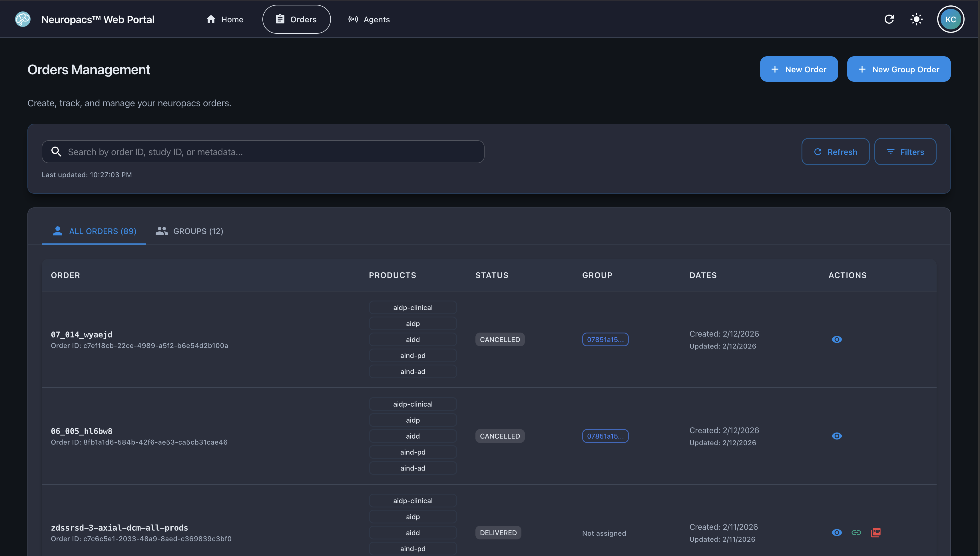This screenshot has width=980, height=556.
Task: View details of order 06_005_hl6bw8 via eye icon
Action: pos(836,436)
